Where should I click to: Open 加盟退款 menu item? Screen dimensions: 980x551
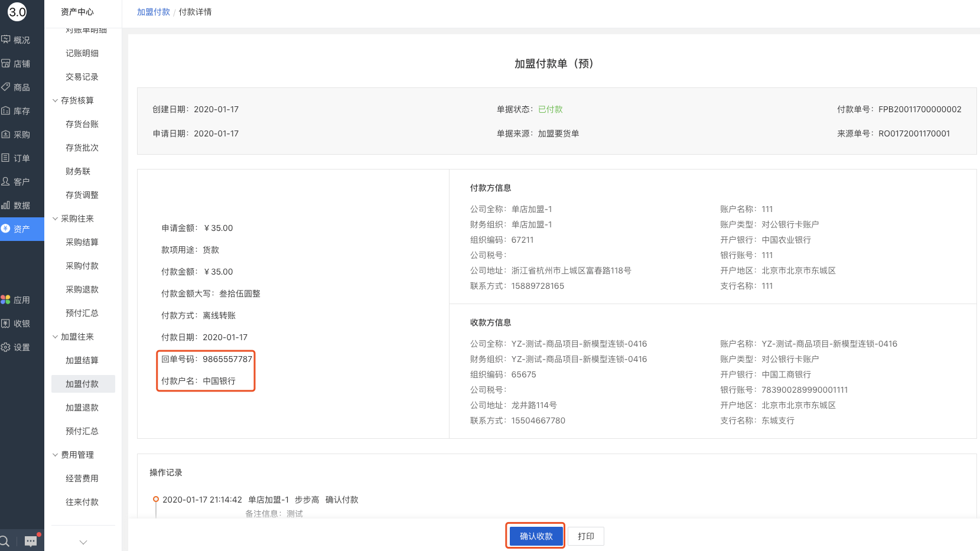pos(82,407)
